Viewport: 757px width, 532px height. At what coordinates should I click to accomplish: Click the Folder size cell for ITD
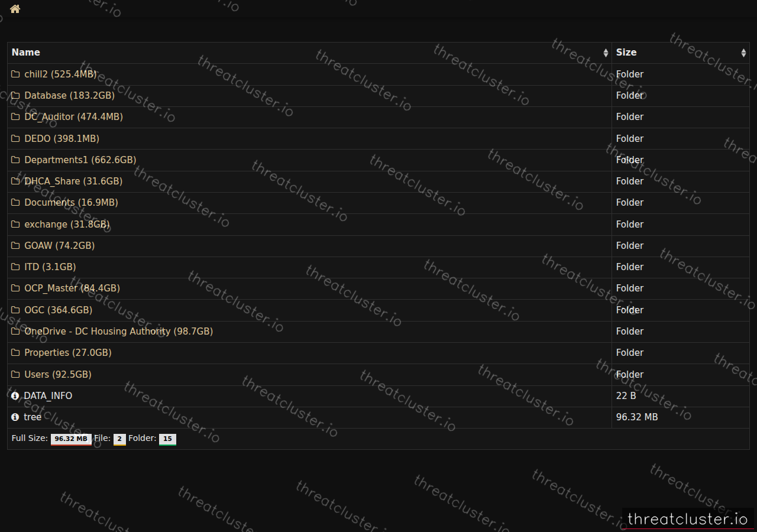680,267
